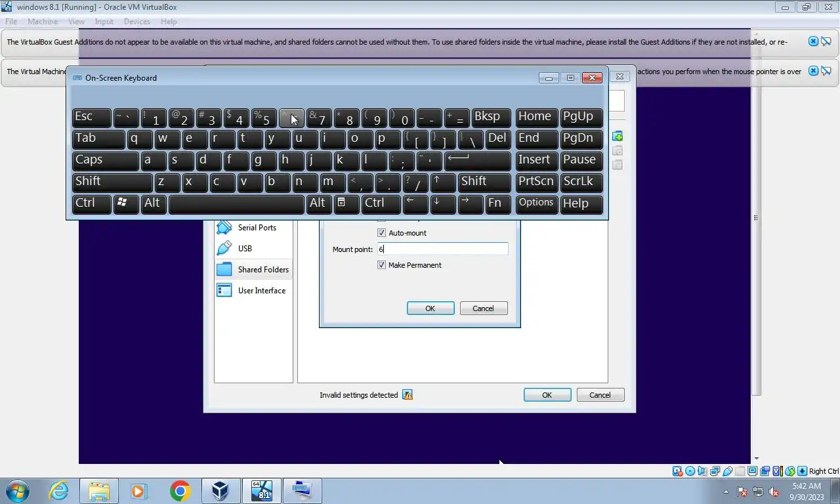
Task: Click the Windows logo key on keyboard
Action: pos(126,204)
